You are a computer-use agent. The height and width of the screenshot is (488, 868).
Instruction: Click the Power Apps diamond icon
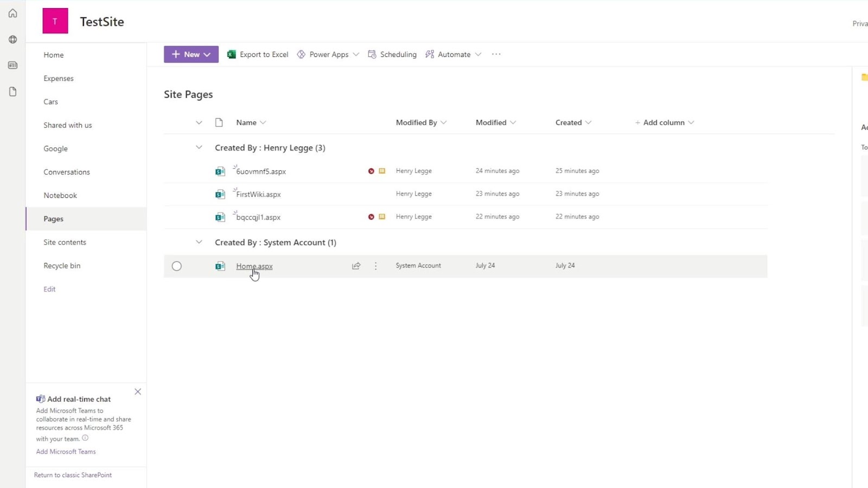(x=301, y=54)
